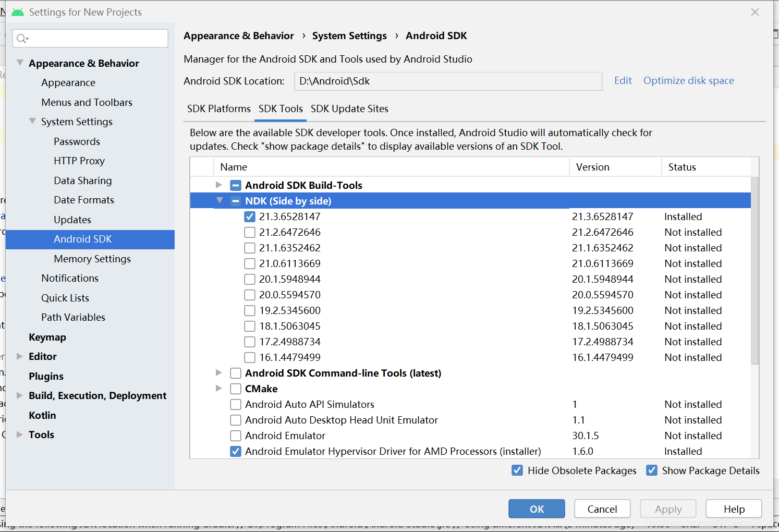Check NDK version 21.1.6352462
This screenshot has width=779, height=532.
tap(250, 248)
